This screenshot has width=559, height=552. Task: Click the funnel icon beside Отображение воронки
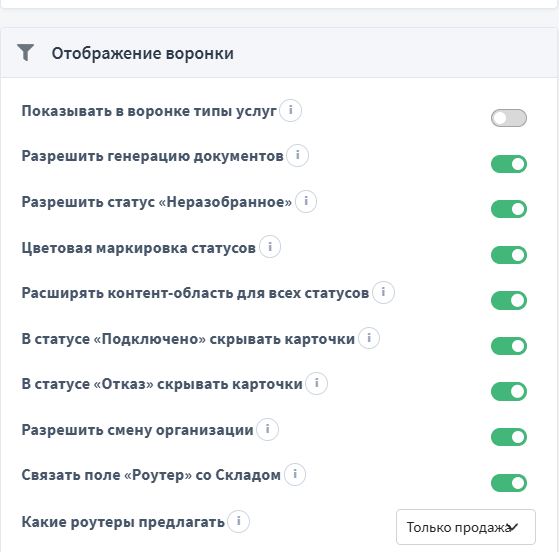click(x=25, y=52)
